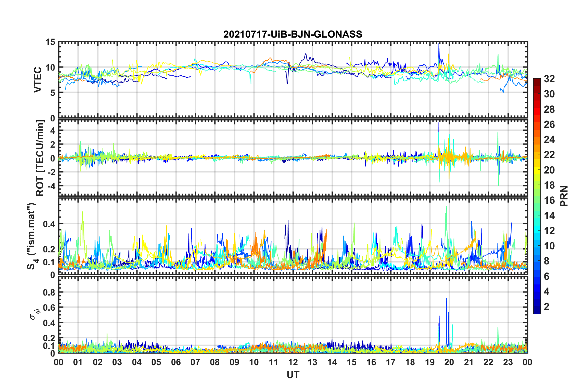This screenshot has height=392, width=586.
Task: Click VTEC axis tick 5
Action: click(52, 93)
